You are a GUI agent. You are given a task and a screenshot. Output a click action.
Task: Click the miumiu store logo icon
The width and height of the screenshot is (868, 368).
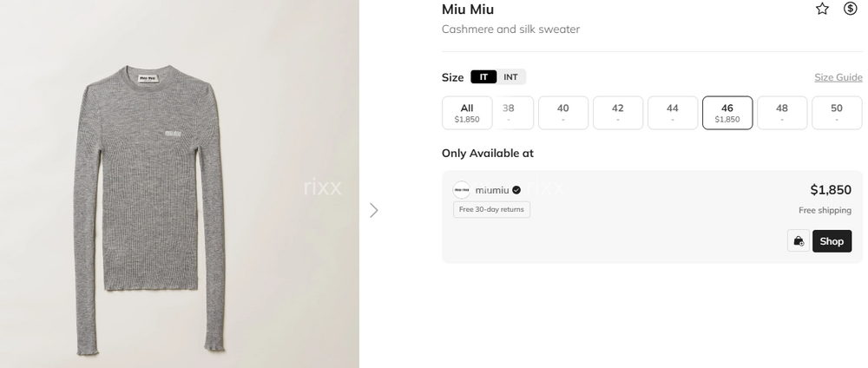point(462,190)
